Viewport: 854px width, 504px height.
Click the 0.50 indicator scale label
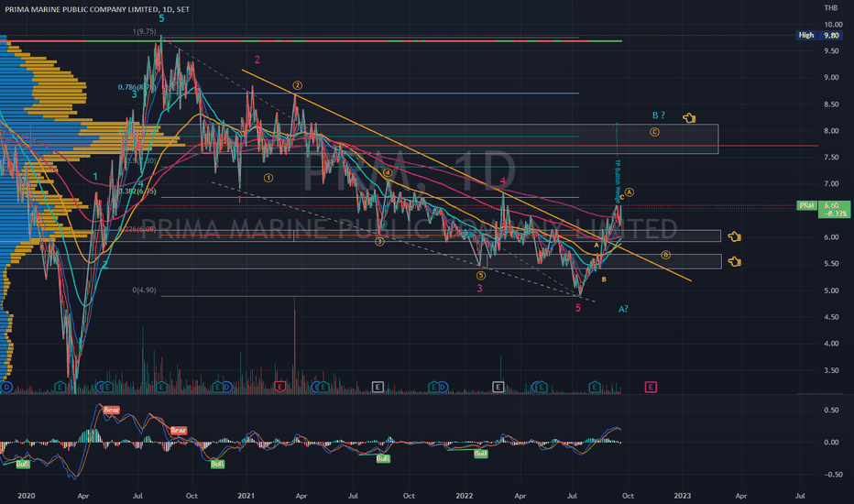point(831,411)
